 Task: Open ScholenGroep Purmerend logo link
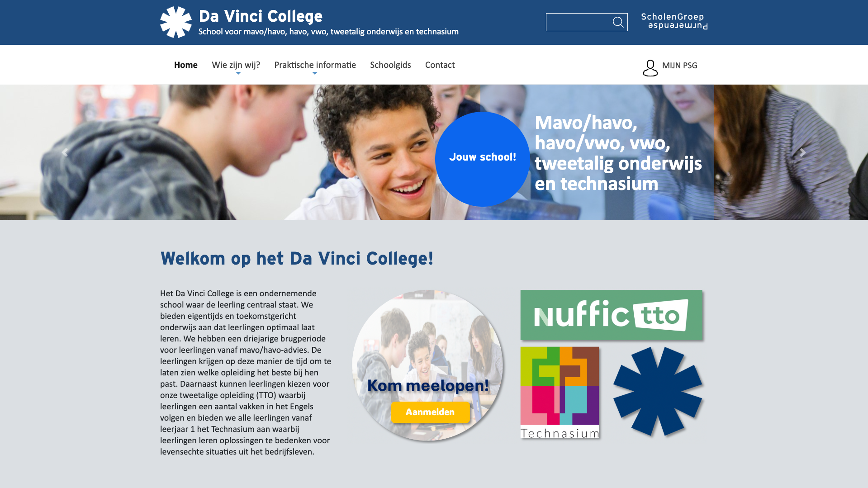coord(674,21)
